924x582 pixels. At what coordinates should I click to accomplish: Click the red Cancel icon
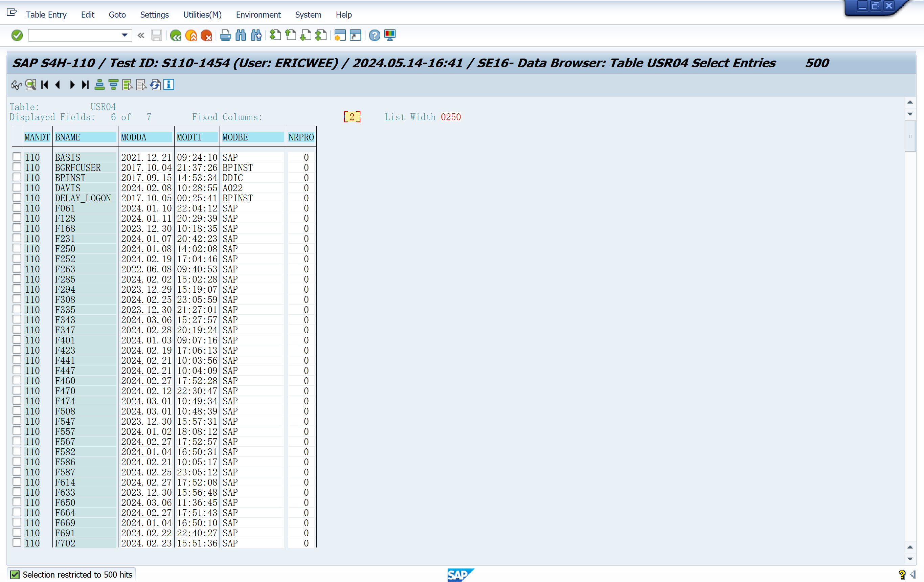(x=206, y=35)
